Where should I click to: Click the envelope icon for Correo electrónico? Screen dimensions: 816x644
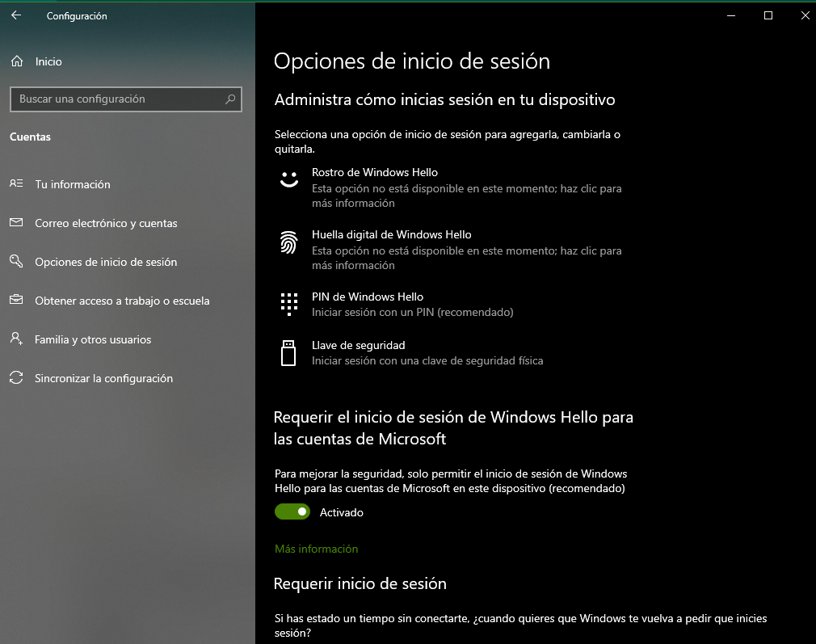pos(16,222)
